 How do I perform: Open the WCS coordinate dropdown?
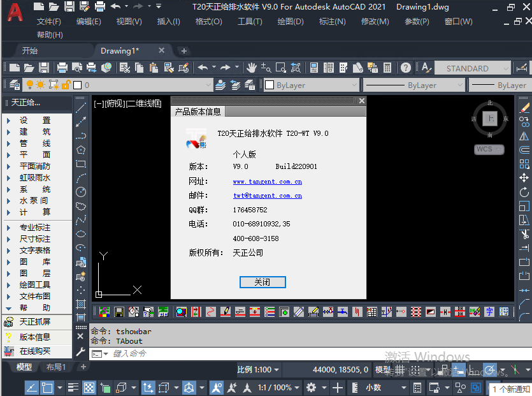tap(489, 149)
